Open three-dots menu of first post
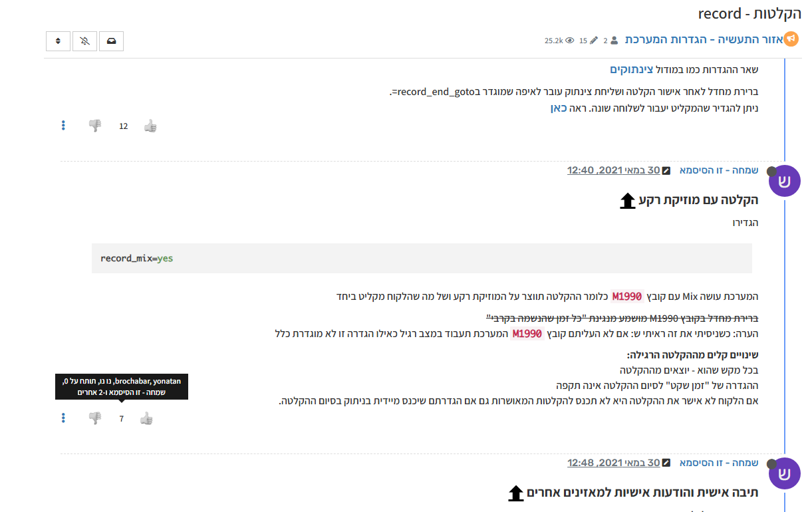The image size is (812, 512). [63, 126]
